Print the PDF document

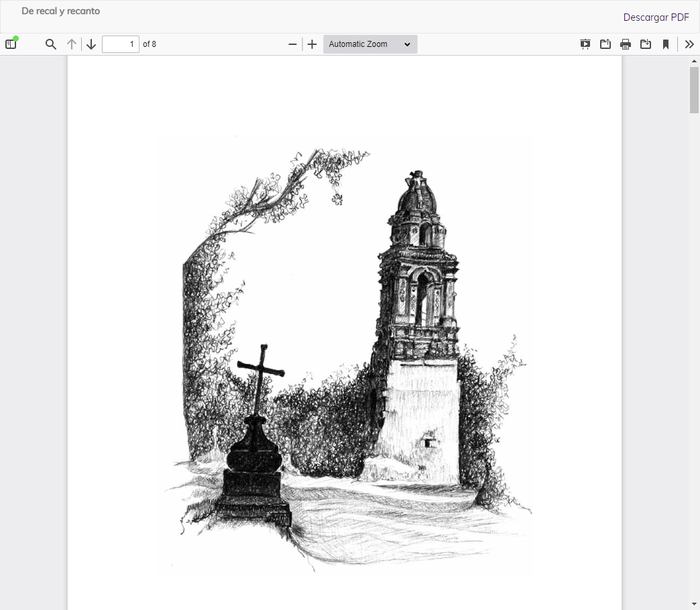tap(626, 44)
